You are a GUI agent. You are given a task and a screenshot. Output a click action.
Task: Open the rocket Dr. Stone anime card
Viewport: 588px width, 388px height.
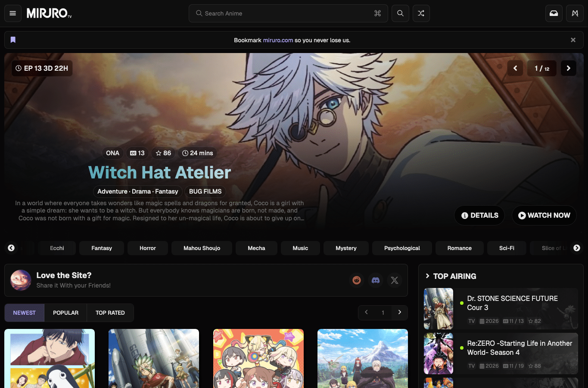(x=154, y=359)
